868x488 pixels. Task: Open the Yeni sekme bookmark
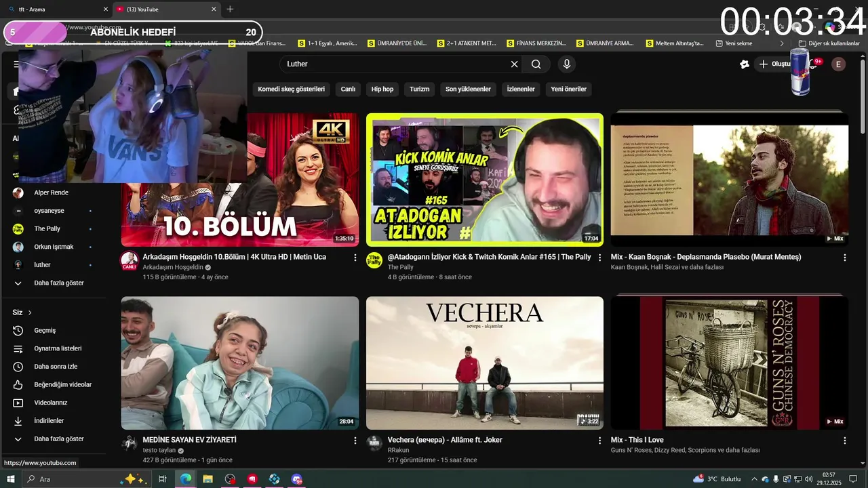tap(734, 43)
